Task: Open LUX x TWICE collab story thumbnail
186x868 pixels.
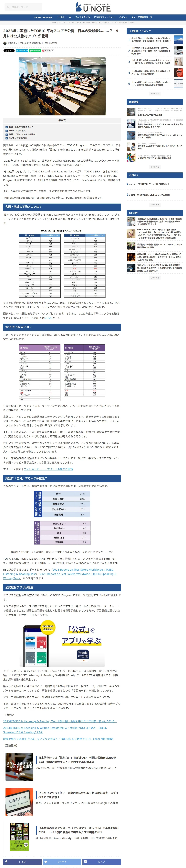Action: tap(131, 234)
